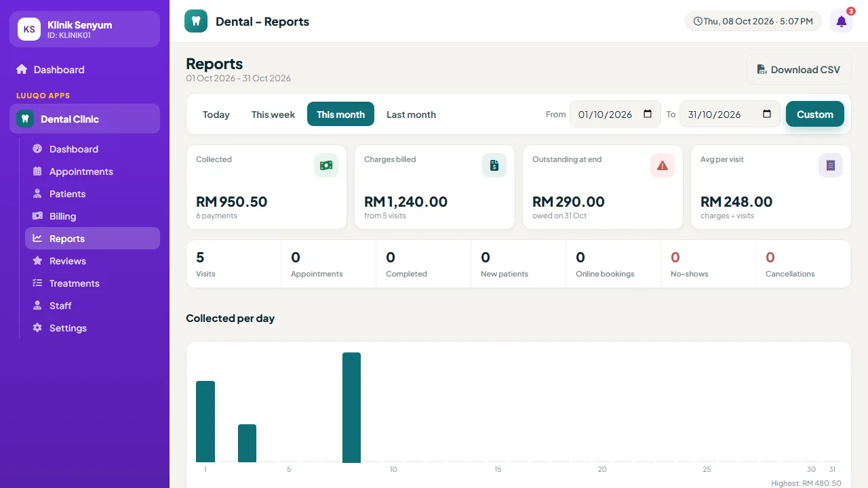Click the No-shows stat label
This screenshot has width=868, height=488.
(690, 274)
